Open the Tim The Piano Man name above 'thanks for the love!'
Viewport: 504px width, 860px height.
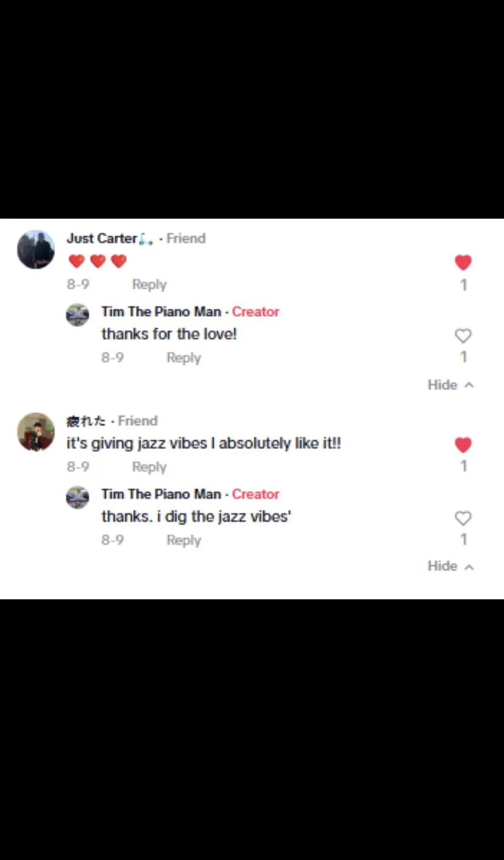pos(161,312)
